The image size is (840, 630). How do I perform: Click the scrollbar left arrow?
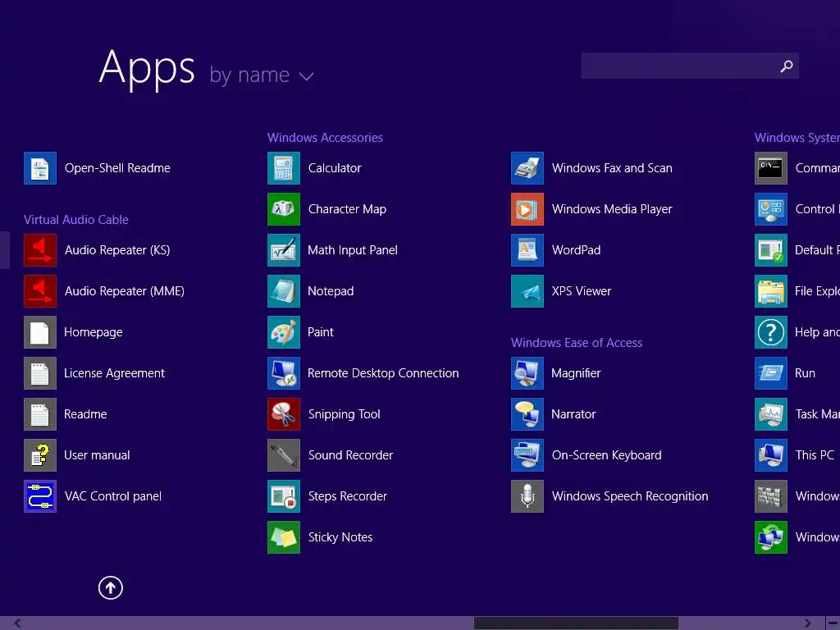pos(18,623)
